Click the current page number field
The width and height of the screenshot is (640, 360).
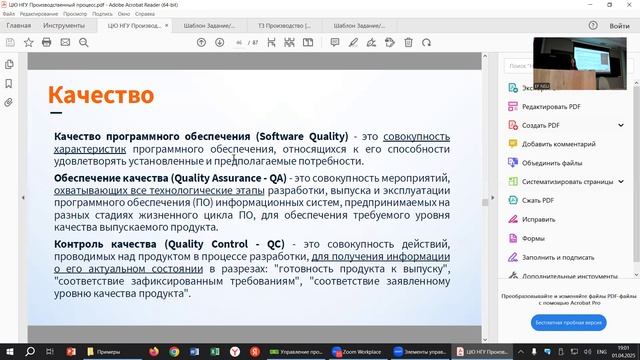pos(239,42)
